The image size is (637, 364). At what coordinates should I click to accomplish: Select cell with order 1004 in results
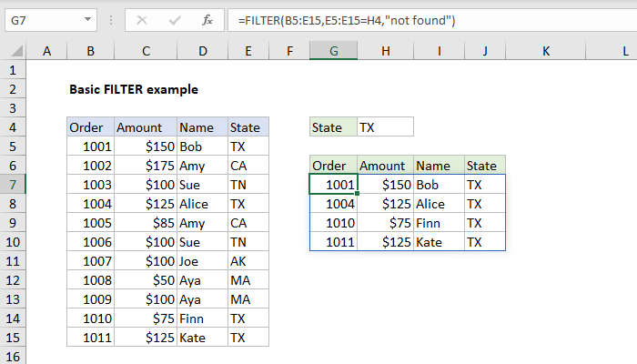(x=334, y=204)
